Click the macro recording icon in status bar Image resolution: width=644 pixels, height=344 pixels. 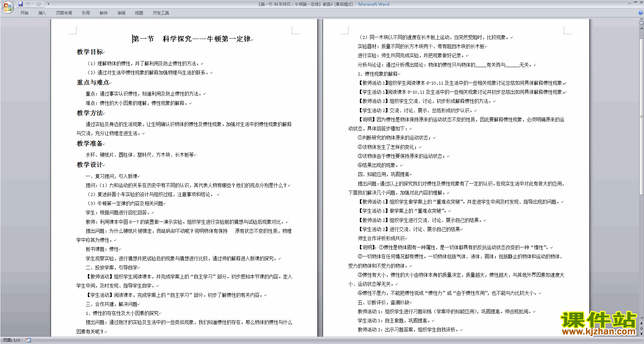(29, 340)
